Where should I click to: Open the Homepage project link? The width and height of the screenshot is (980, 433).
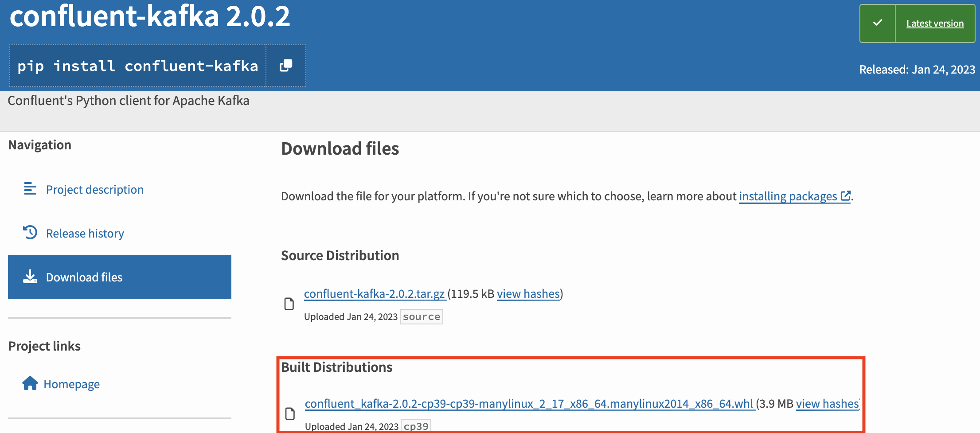72,384
